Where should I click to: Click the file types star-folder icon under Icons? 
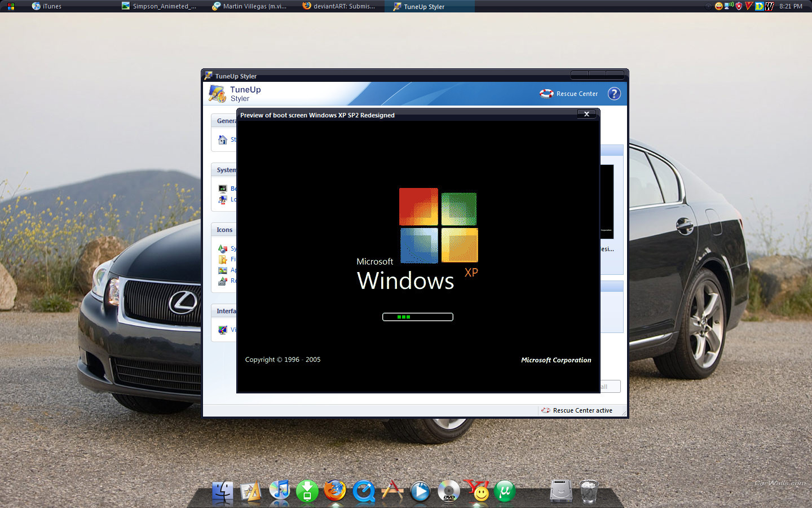(x=223, y=259)
